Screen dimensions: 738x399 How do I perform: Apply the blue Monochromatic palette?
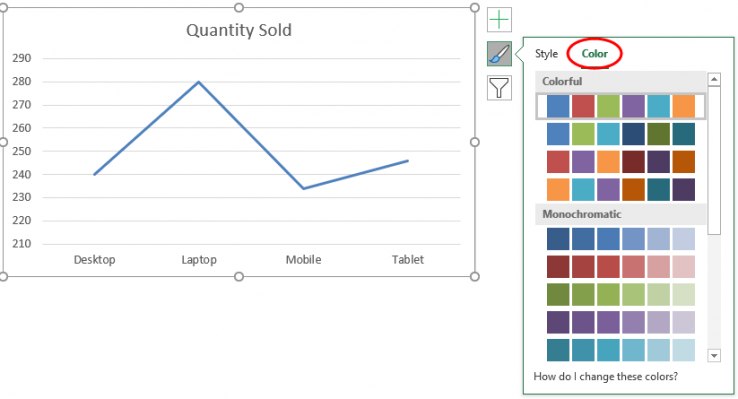click(620, 239)
